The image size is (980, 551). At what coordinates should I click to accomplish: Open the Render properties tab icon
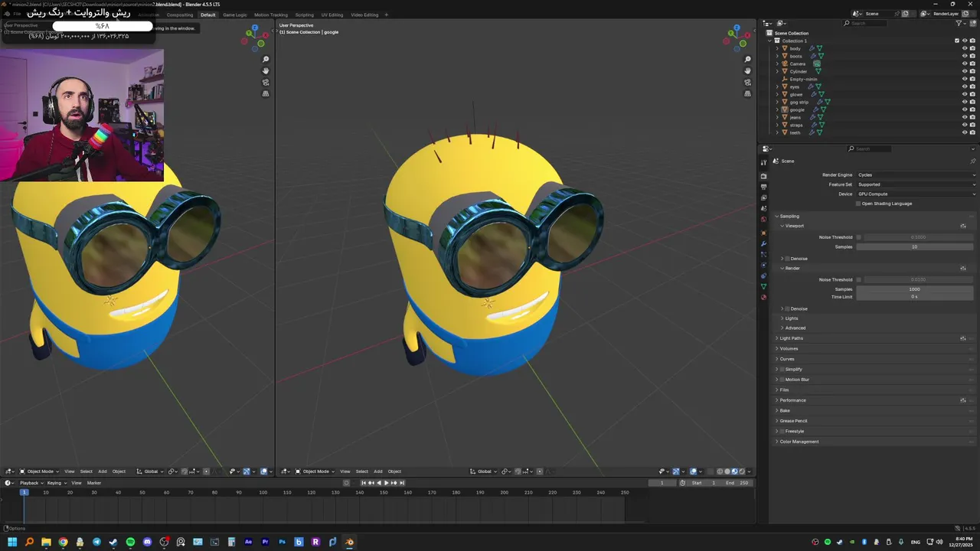click(x=763, y=176)
